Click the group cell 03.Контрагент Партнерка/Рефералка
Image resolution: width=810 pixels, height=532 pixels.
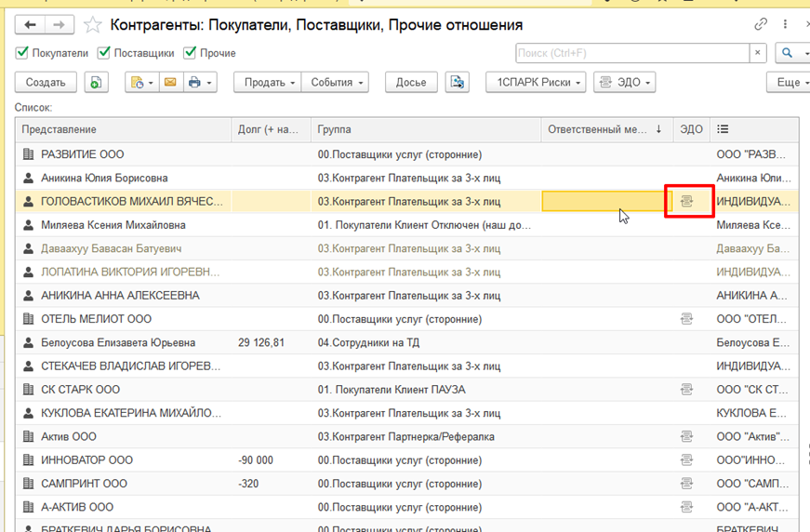[426, 436]
